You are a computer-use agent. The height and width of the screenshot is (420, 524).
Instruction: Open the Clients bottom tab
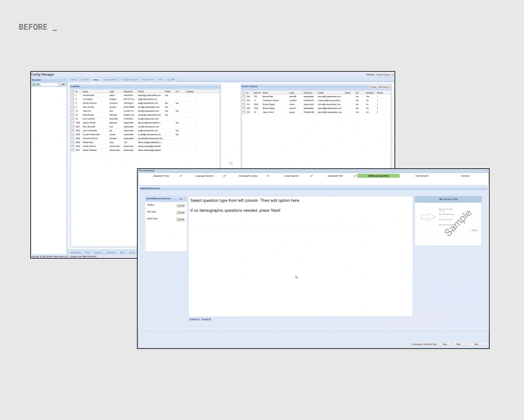click(x=88, y=252)
